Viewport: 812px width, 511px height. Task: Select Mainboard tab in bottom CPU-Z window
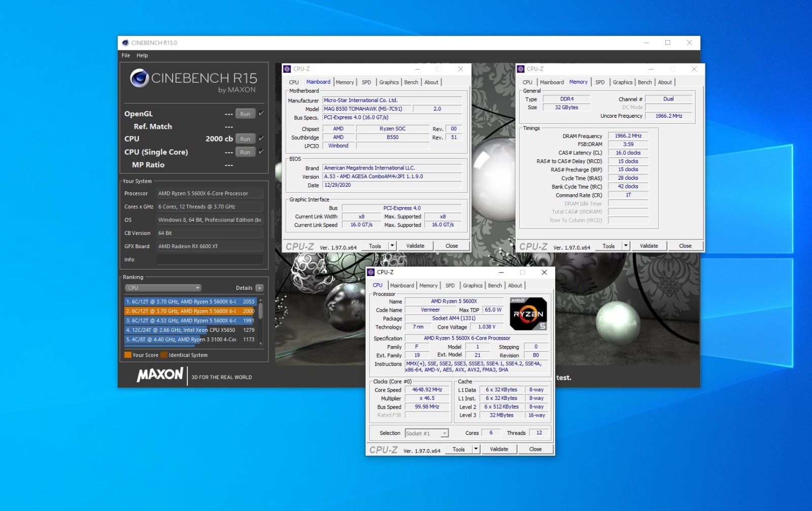(x=402, y=286)
